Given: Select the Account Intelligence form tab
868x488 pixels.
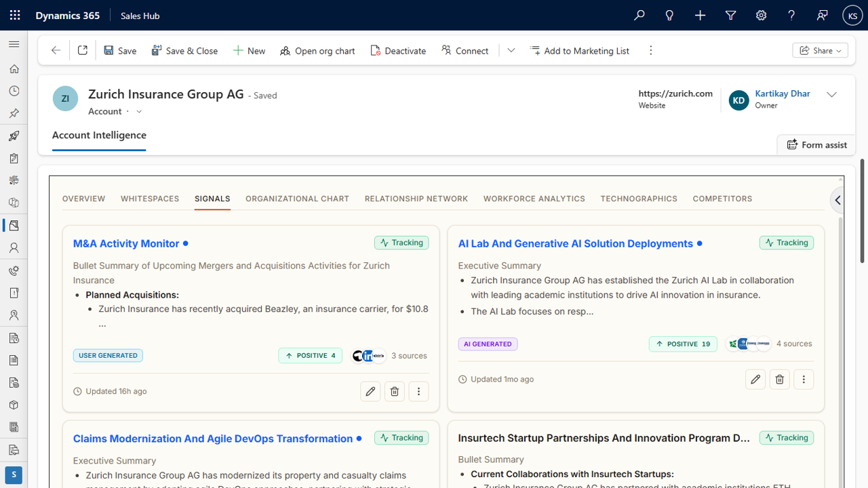Looking at the screenshot, I should (99, 135).
